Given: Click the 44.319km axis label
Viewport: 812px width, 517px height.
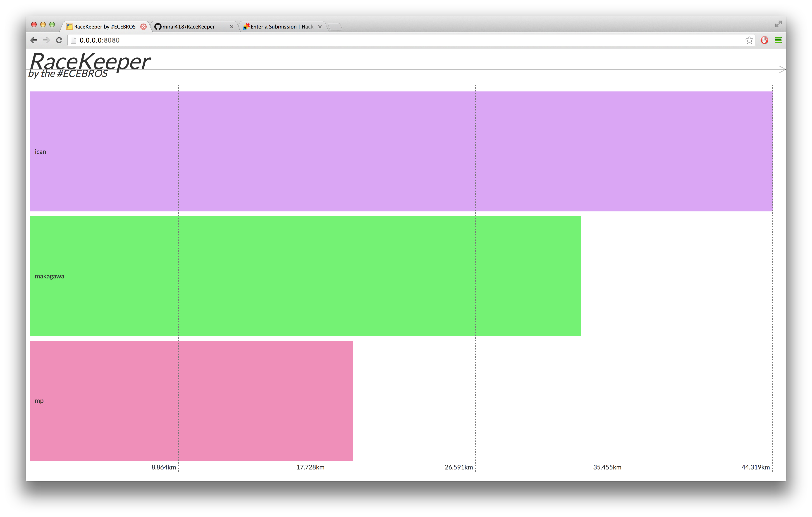Looking at the screenshot, I should (755, 467).
